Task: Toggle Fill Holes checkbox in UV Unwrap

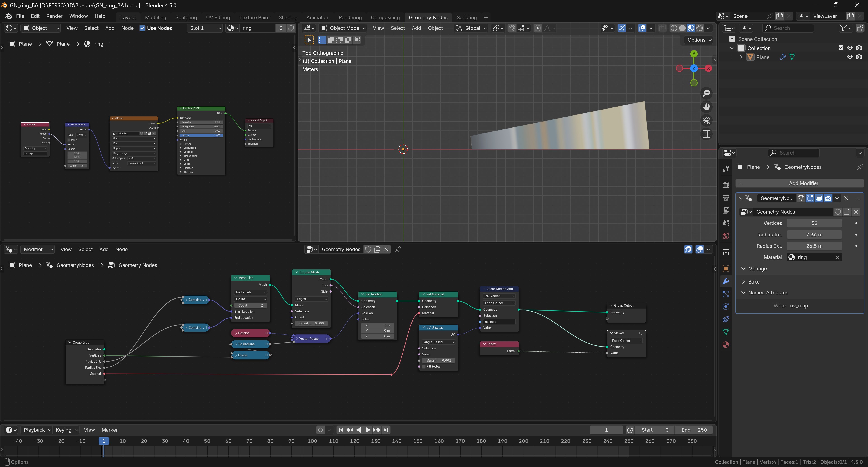Action: (424, 367)
